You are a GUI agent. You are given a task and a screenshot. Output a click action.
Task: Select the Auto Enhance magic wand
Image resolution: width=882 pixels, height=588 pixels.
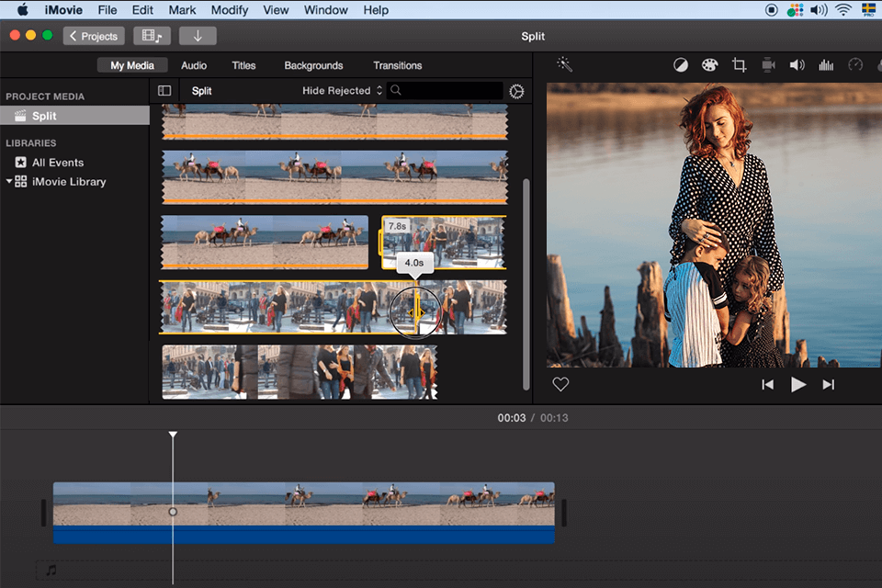click(x=564, y=64)
